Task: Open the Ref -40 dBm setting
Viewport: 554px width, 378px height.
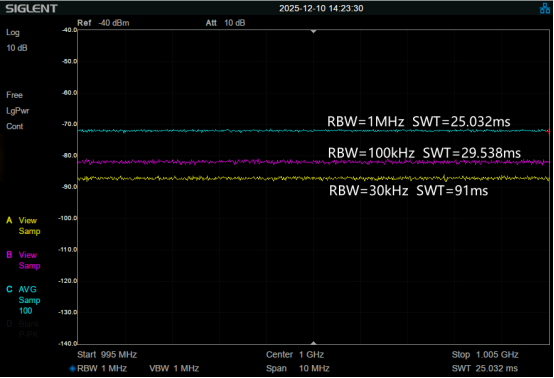Action: pos(103,23)
